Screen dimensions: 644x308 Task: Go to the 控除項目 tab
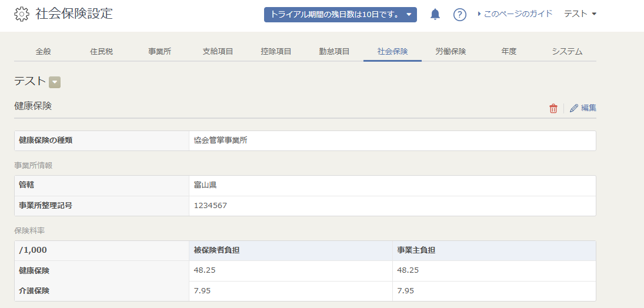(x=276, y=52)
